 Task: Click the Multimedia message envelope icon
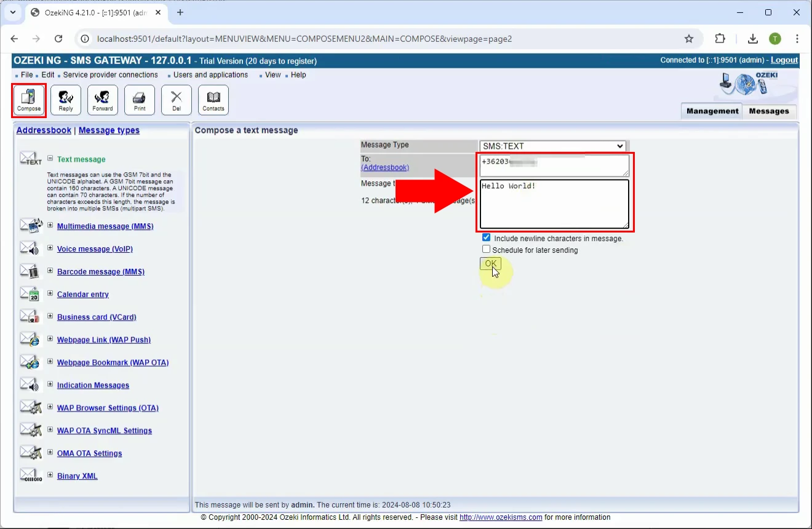click(31, 226)
